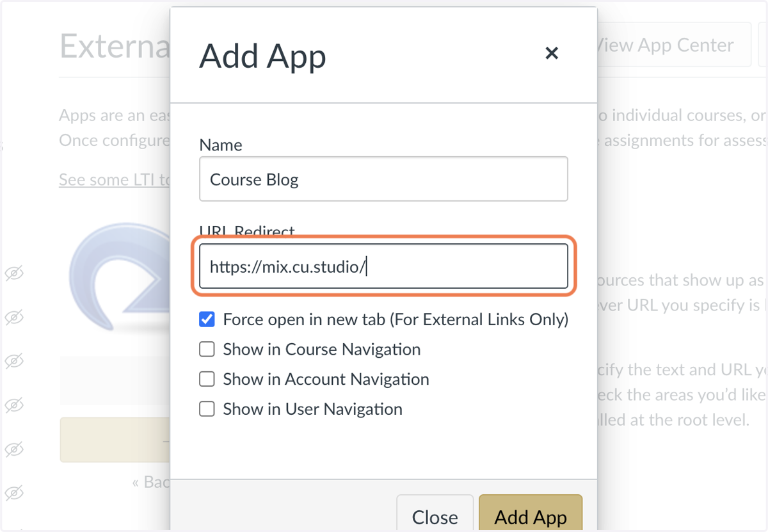Open View App Center in background page
Image resolution: width=768 pixels, height=532 pixels.
pyautogui.click(x=673, y=45)
